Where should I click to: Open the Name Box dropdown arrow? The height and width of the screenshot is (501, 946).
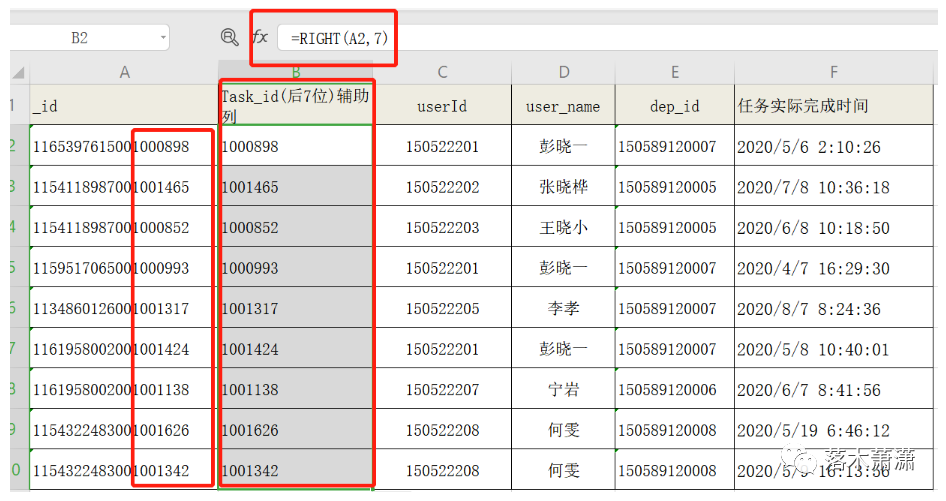coord(163,38)
